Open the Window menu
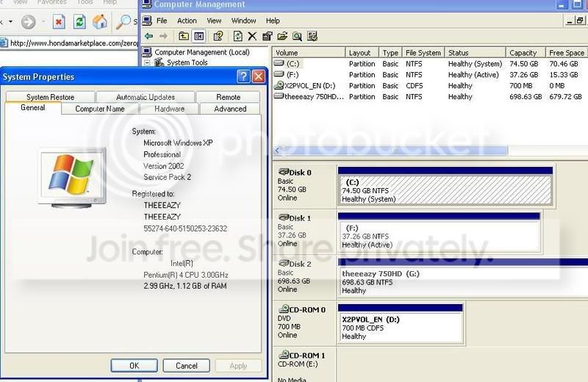Image resolution: width=588 pixels, height=382 pixels. (243, 21)
